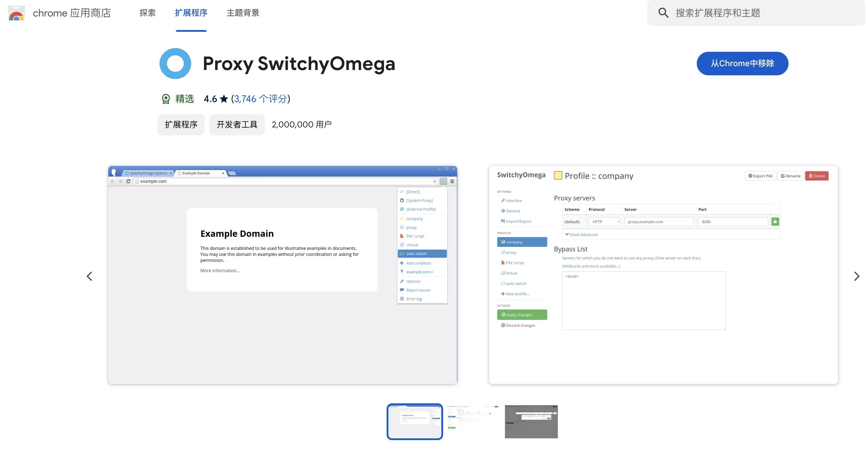Click the 开发者工具 category chip

point(237,125)
